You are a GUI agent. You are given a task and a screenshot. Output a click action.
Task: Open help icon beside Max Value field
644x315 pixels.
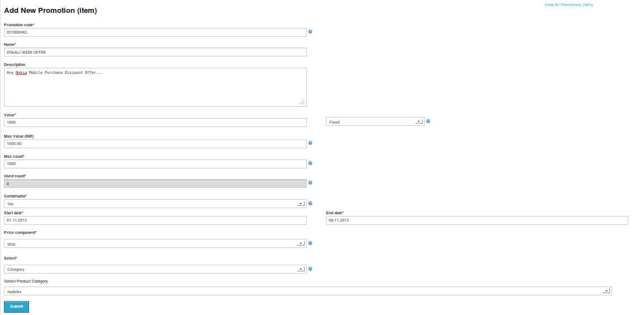[x=310, y=143]
